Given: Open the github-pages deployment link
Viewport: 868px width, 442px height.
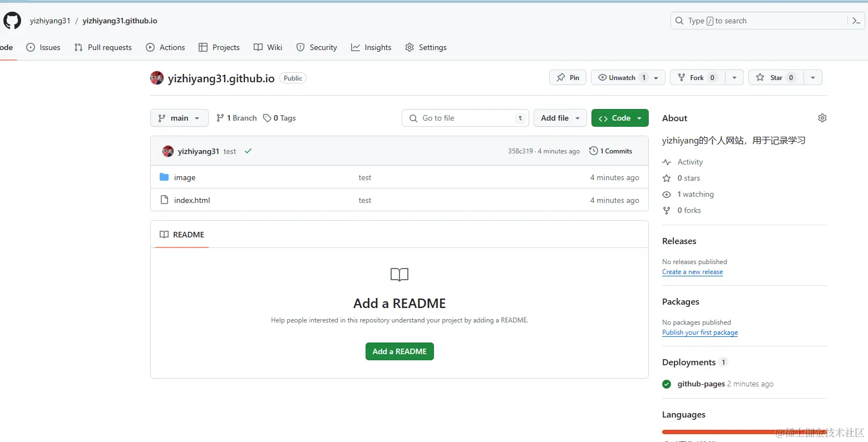Looking at the screenshot, I should 701,384.
